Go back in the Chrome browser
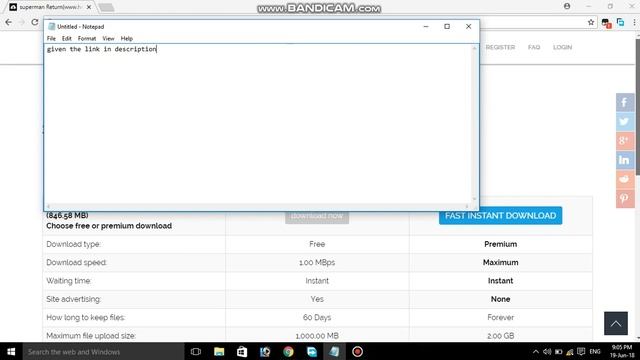 [x=9, y=22]
